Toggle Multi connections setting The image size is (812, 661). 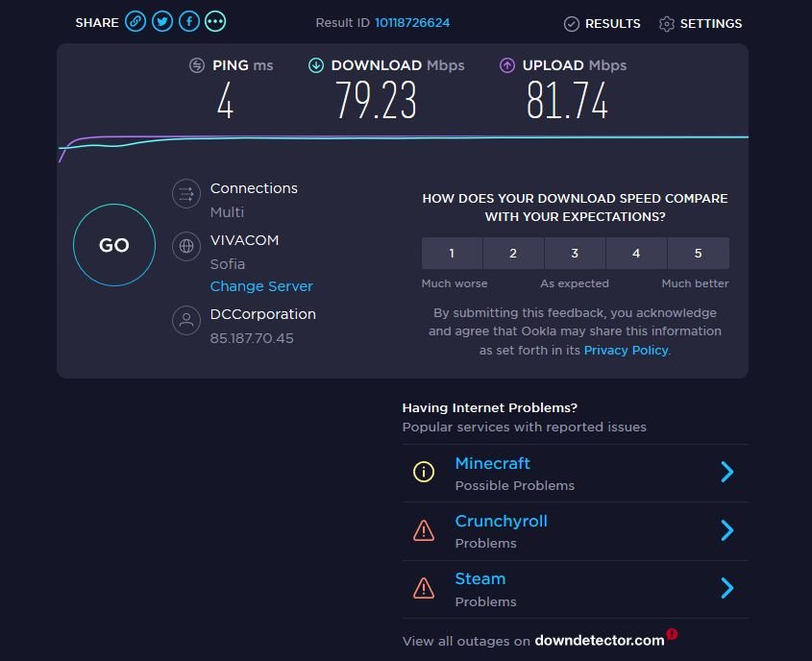(x=227, y=212)
